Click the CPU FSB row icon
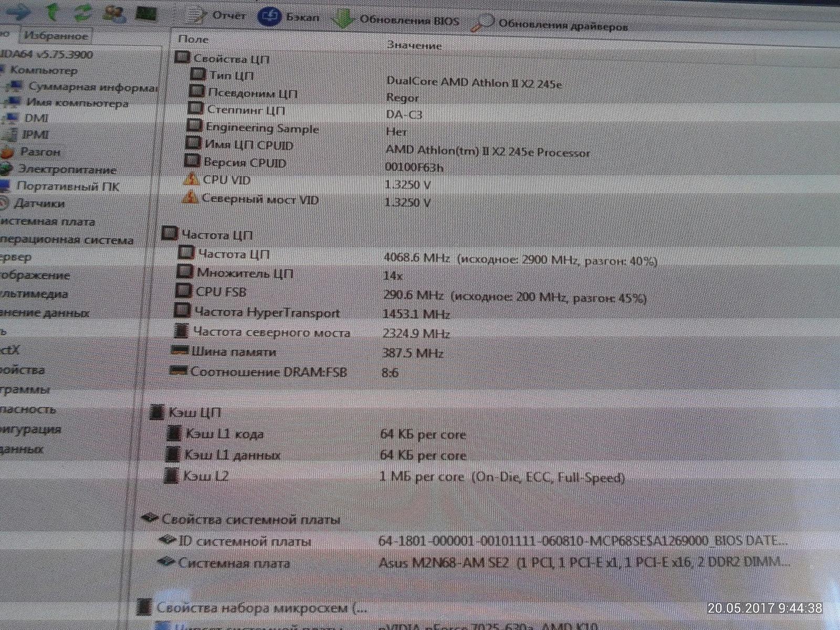The height and width of the screenshot is (630, 840). 183,290
